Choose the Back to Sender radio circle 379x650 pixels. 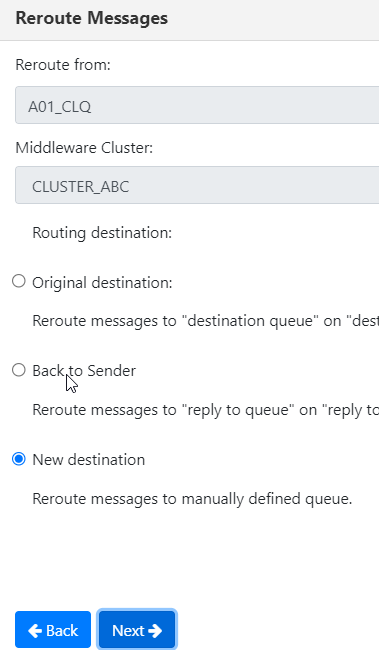19,370
